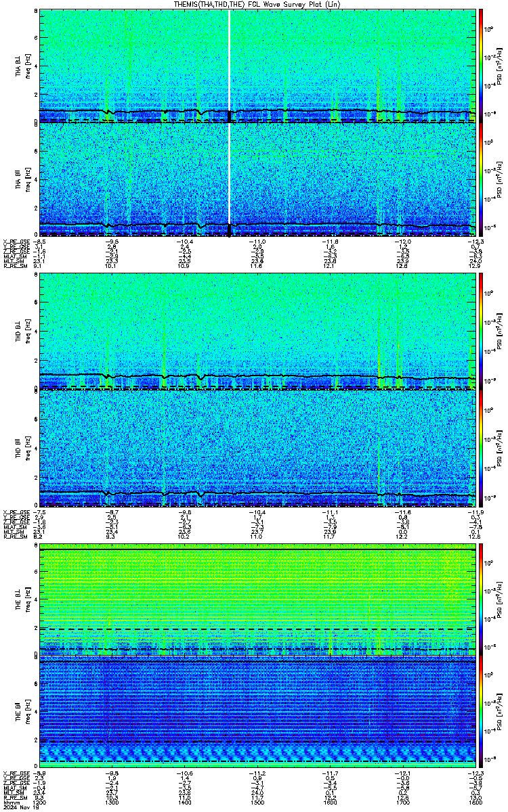Viewport: 508px width, 812px height.
Task: Click the 1700 time tick label
Action: pyautogui.click(x=403, y=802)
